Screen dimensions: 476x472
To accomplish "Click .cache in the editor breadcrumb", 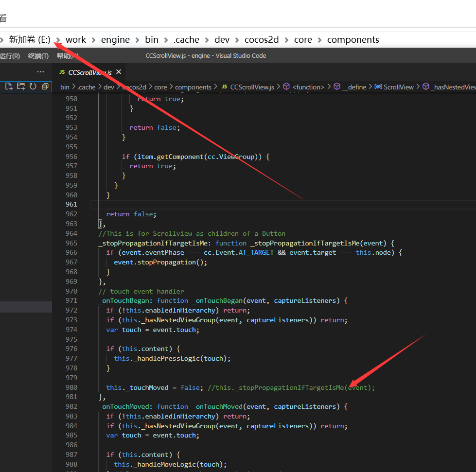I will point(87,87).
